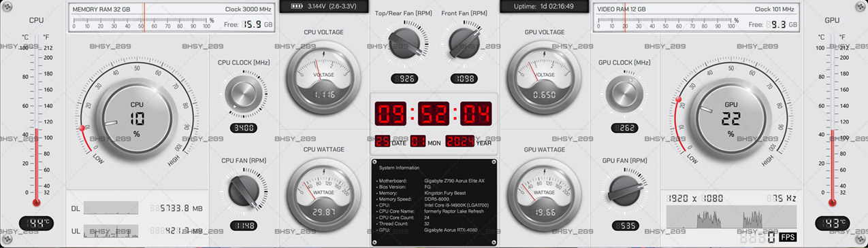Viewport: 868px width, 248px height.
Task: Click the minutes digits 52 on clock
Action: point(433,113)
